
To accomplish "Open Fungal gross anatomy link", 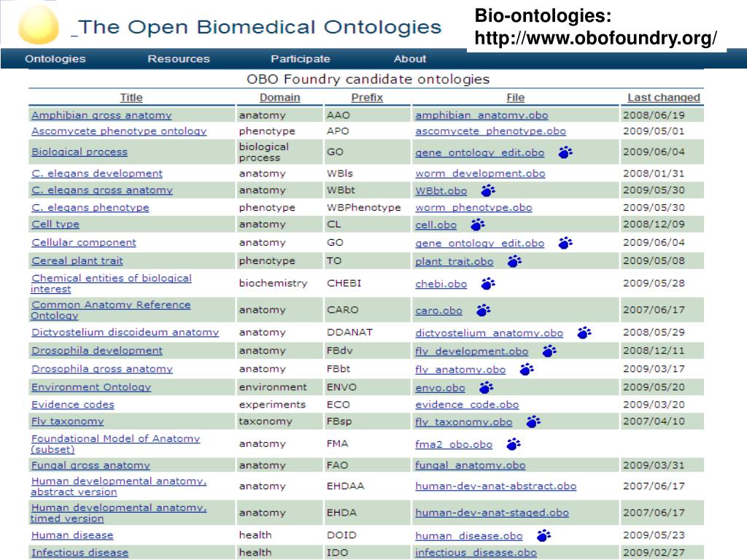I will click(90, 465).
